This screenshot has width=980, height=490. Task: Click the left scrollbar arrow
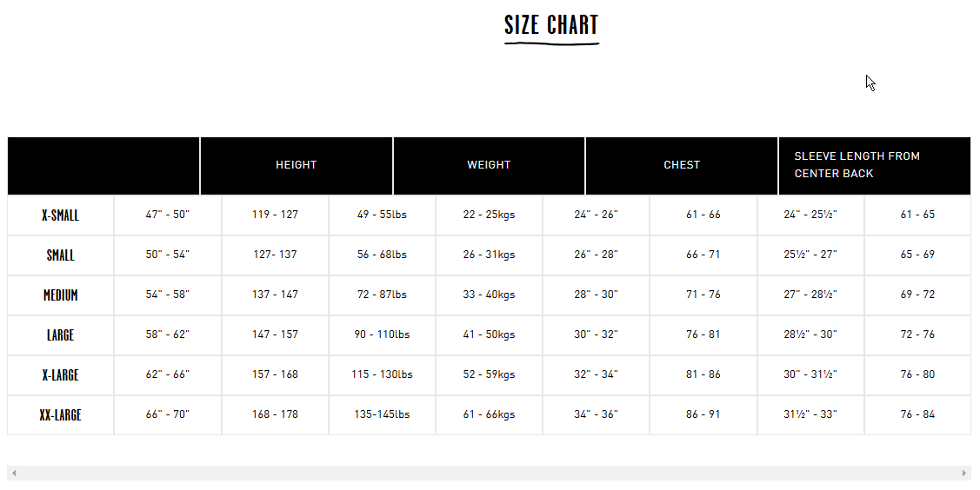click(14, 473)
